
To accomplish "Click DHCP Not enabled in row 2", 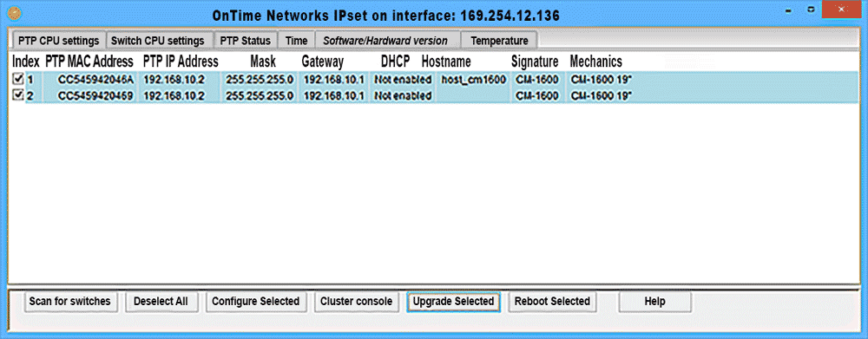I will (x=403, y=96).
